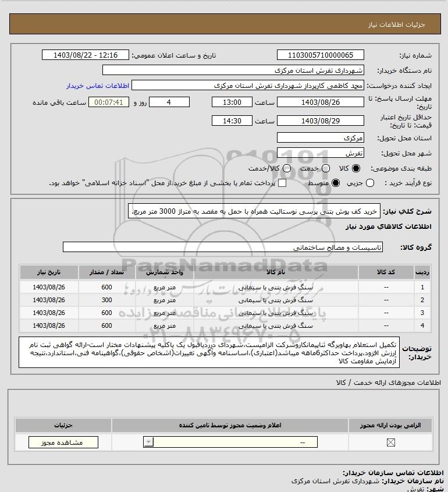Screen dimensions: 448x492
Task: Click the quantity 300 in row 2
Action: [x=106, y=300]
